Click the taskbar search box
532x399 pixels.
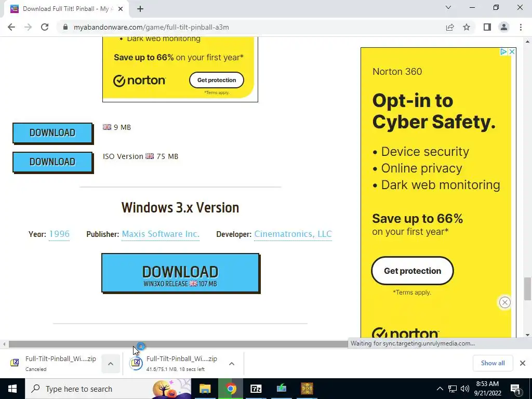tap(108, 389)
